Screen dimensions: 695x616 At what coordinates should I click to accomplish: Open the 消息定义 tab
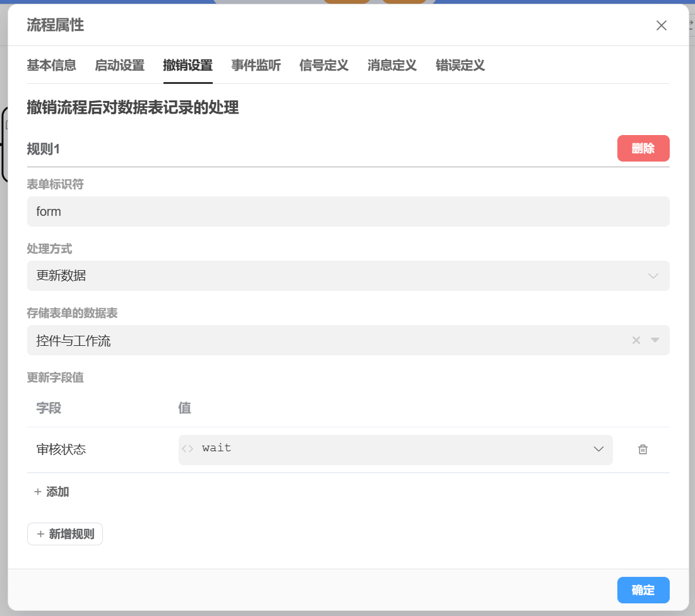coord(392,65)
